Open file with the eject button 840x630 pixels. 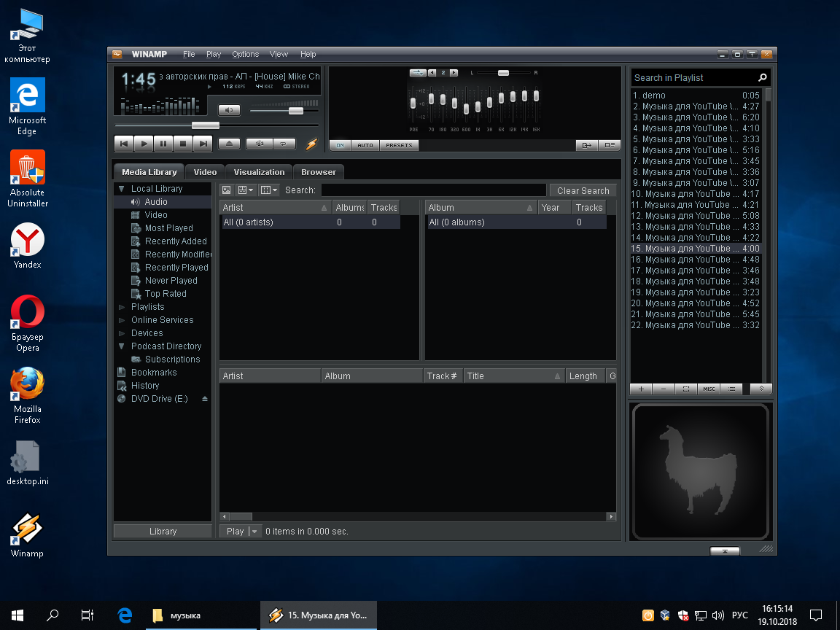[229, 144]
